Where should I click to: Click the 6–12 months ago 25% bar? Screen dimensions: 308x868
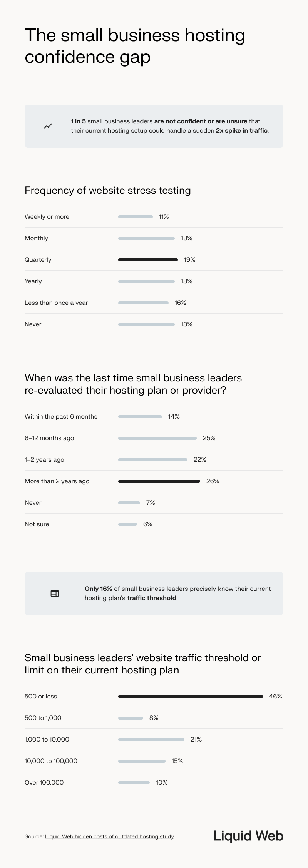[157, 438]
